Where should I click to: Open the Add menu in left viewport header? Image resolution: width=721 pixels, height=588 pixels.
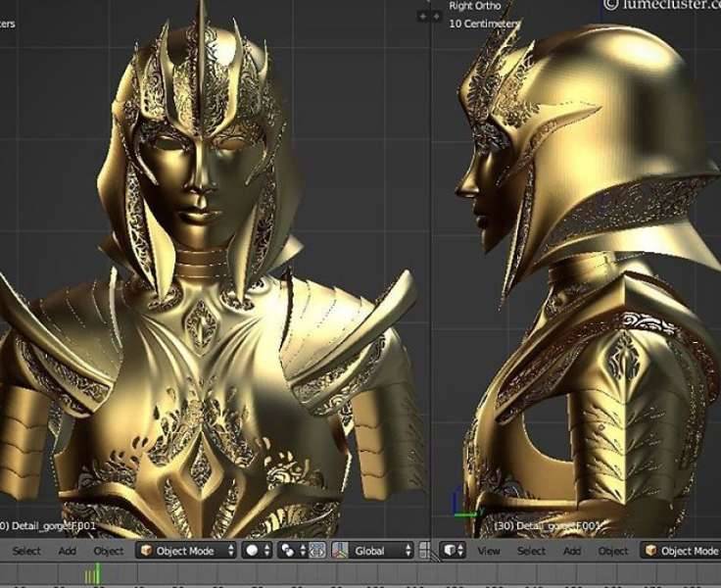click(x=68, y=551)
